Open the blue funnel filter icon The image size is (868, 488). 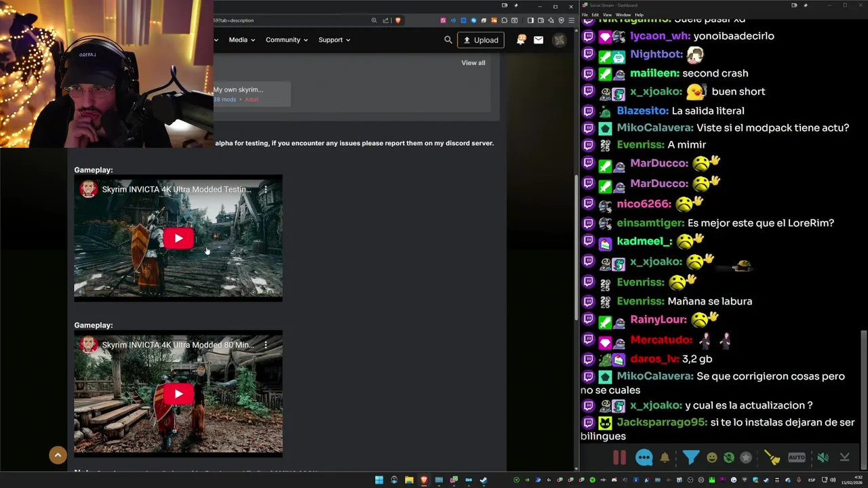[690, 457]
